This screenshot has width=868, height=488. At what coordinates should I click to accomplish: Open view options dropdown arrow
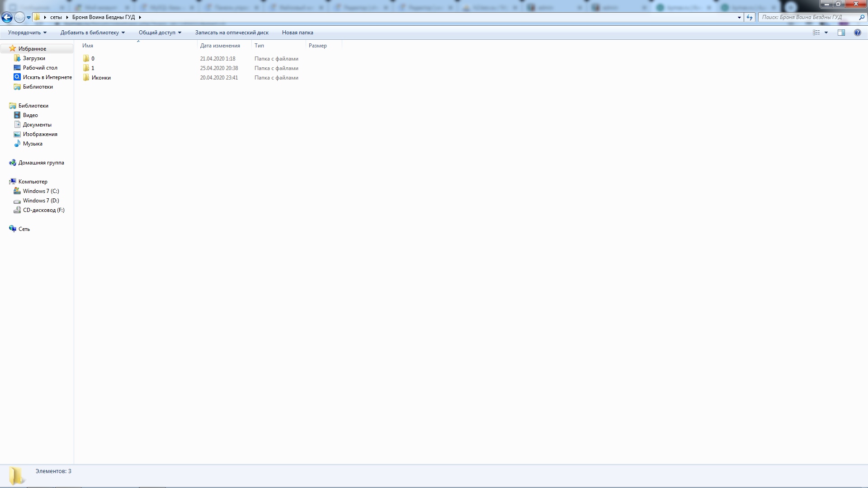click(x=826, y=33)
